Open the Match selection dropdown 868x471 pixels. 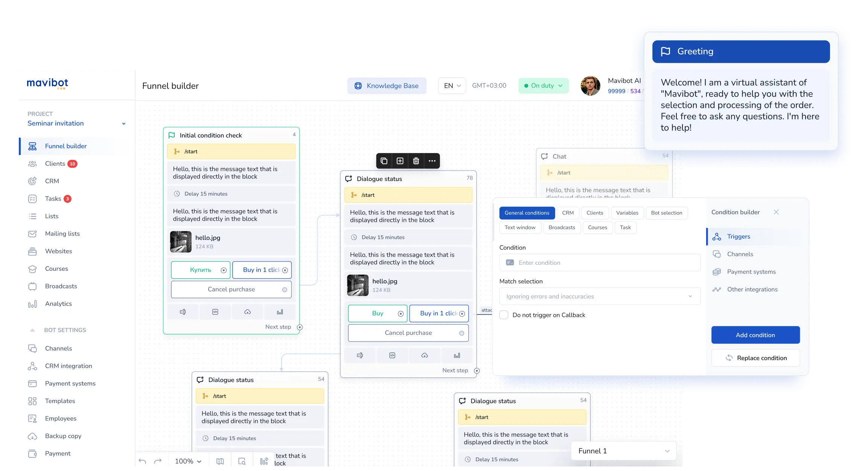click(600, 296)
